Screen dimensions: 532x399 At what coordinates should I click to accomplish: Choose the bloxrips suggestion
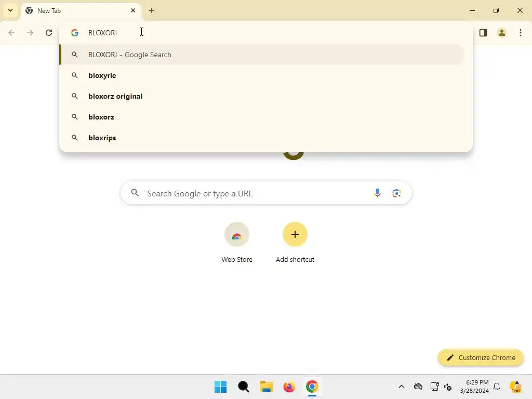pyautogui.click(x=262, y=137)
